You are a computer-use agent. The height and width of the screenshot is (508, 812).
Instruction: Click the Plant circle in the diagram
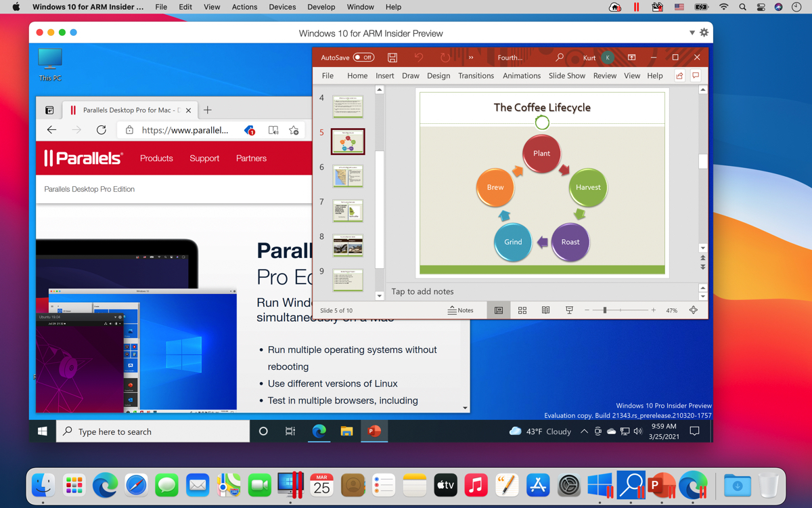tap(541, 154)
